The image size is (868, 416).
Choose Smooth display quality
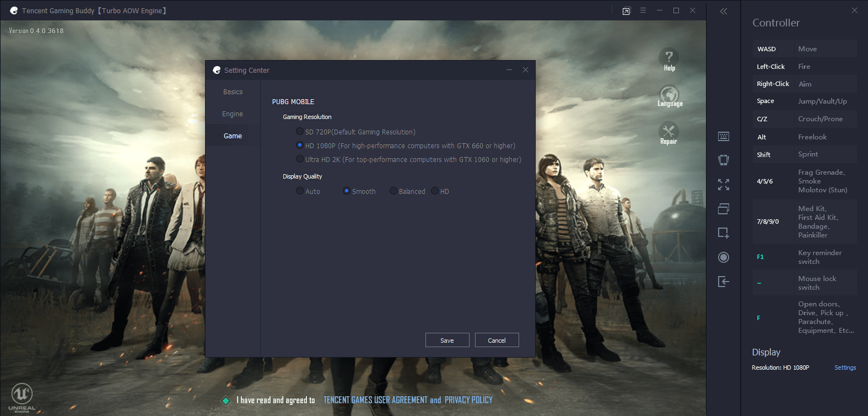click(x=347, y=191)
